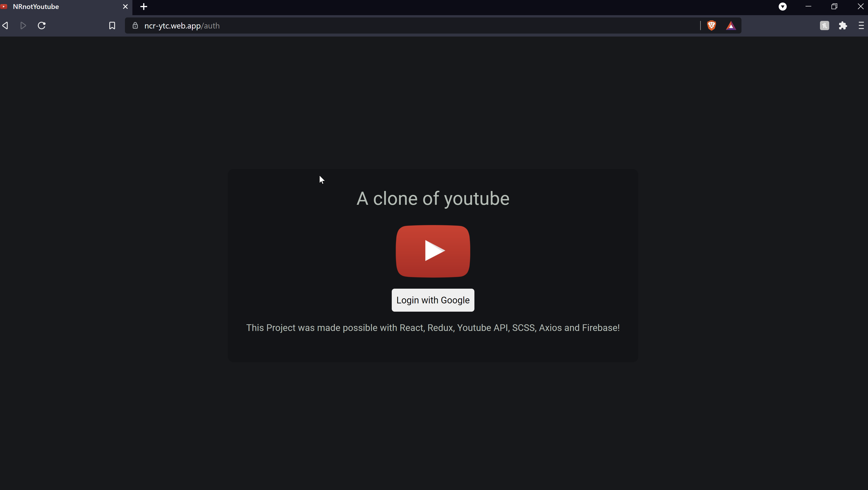
Task: Restore the browser window size
Action: click(x=834, y=6)
